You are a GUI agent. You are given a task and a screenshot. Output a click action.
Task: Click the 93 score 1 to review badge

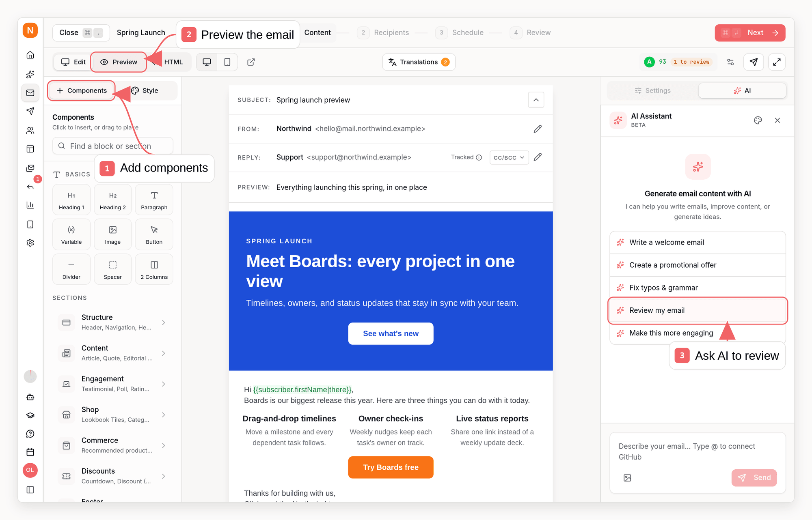[678, 62]
